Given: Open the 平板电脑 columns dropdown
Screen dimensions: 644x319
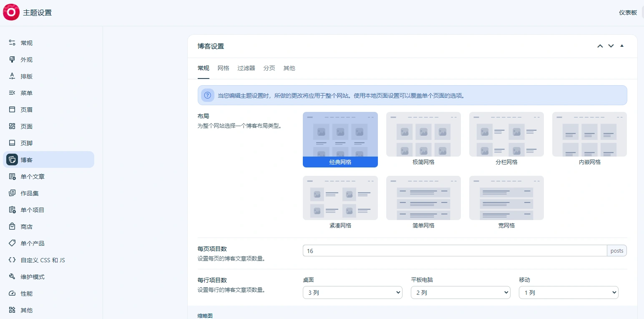Looking at the screenshot, I should click(x=460, y=292).
